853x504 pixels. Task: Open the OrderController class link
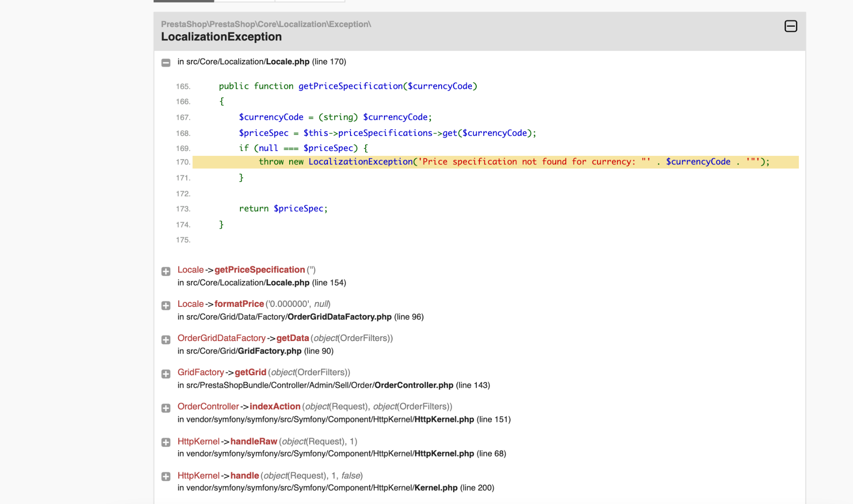(208, 406)
